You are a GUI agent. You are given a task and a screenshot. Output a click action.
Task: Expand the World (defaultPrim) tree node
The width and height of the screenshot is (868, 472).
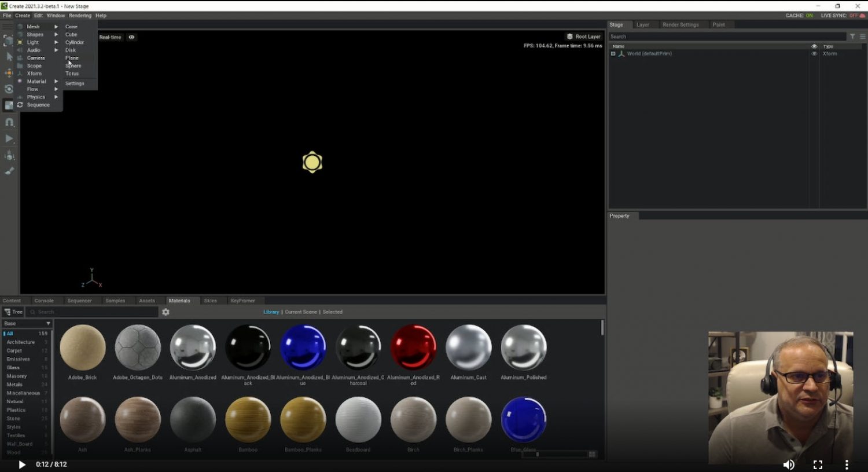point(613,54)
